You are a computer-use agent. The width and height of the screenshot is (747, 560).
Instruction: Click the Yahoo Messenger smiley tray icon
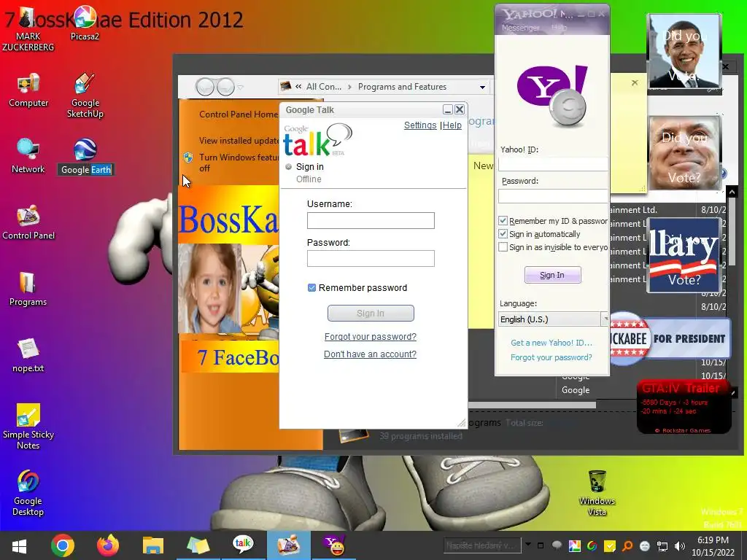[x=645, y=545]
